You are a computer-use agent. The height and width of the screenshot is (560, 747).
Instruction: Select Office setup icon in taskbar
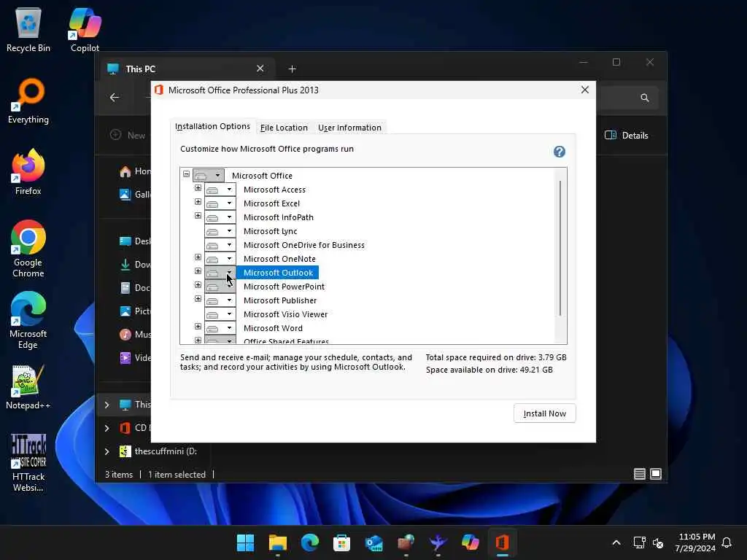(x=502, y=542)
